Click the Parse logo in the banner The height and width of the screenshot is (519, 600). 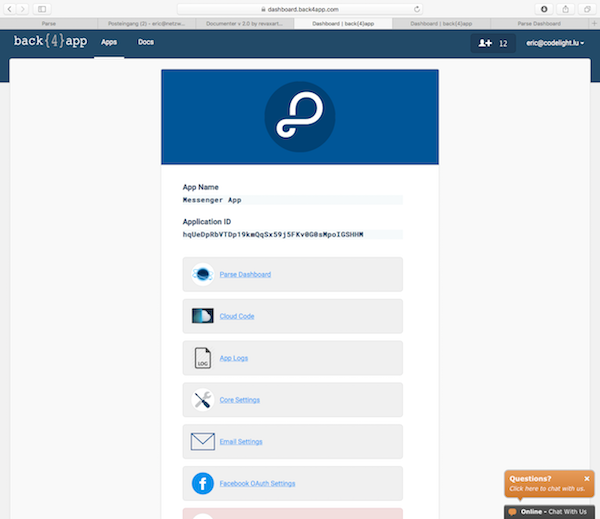(x=300, y=117)
